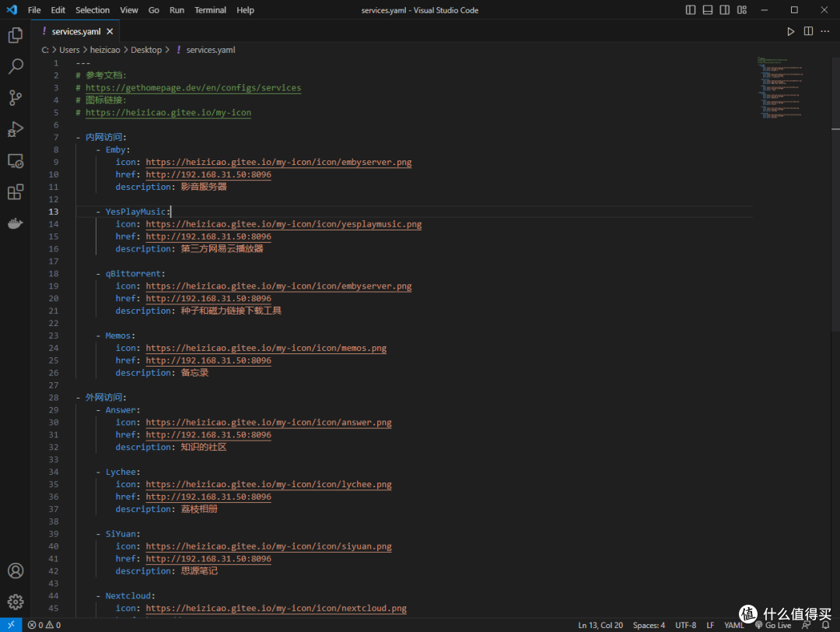Open the Extensions marketplace view
The height and width of the screenshot is (632, 840).
click(x=16, y=192)
